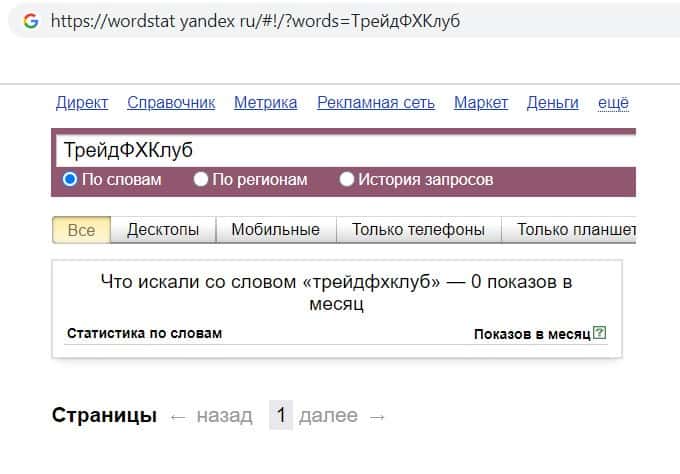This screenshot has width=680, height=474.
Task: Select the "Только планшеты" tab
Action: (x=574, y=230)
